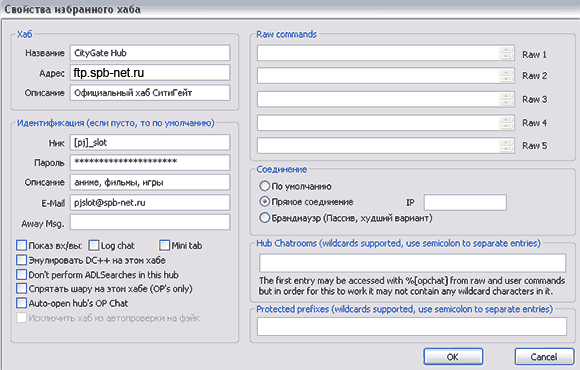Viewport: 580px width, 370px height.
Task: Click the Hub Chatrooms input field
Action: (412, 263)
